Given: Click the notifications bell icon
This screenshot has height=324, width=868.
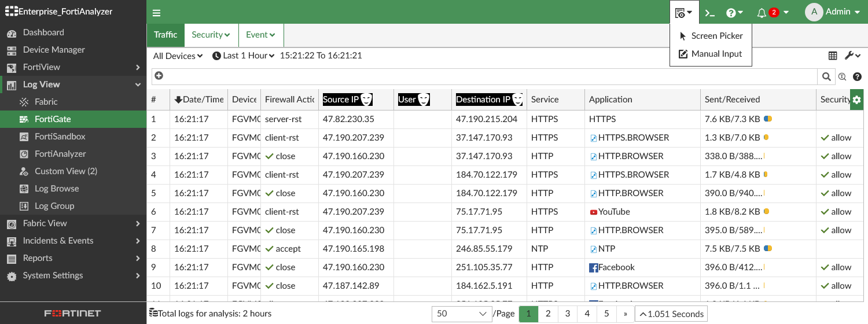Looking at the screenshot, I should coord(762,12).
